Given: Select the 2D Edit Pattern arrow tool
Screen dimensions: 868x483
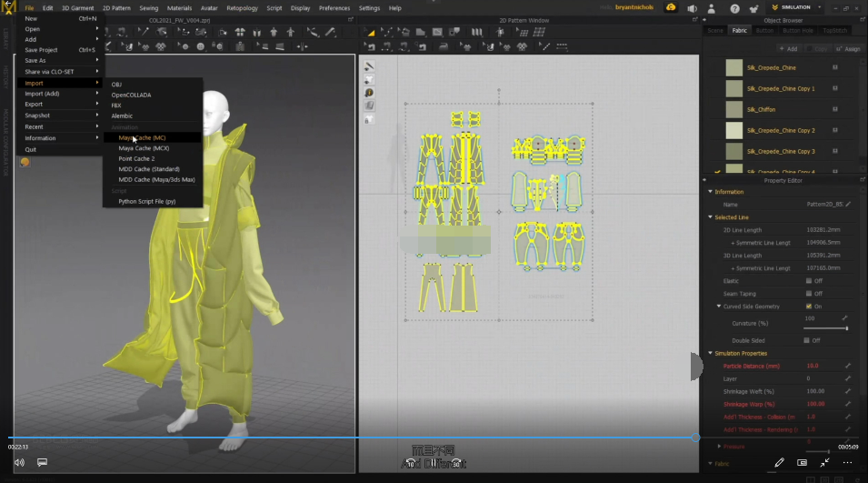Looking at the screenshot, I should pyautogui.click(x=370, y=32).
